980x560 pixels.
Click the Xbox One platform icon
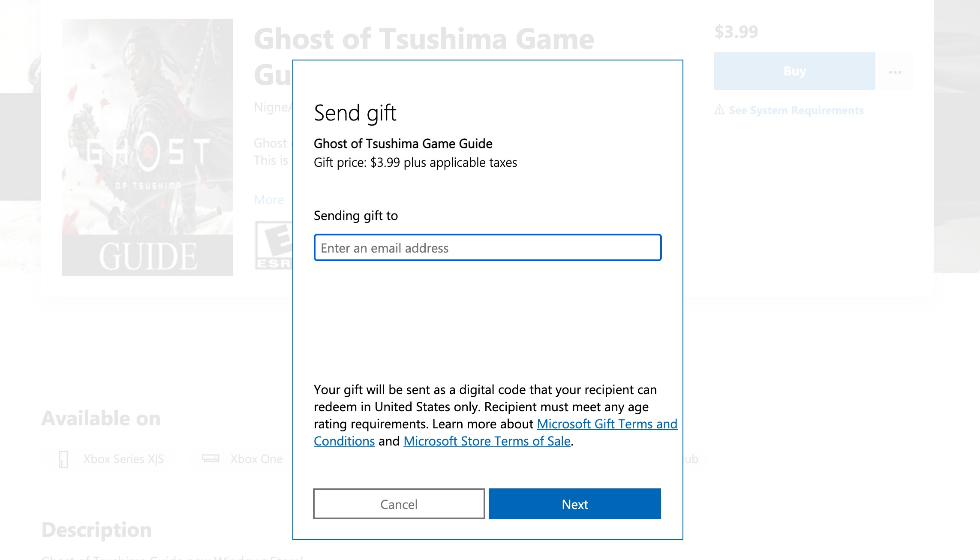point(210,459)
